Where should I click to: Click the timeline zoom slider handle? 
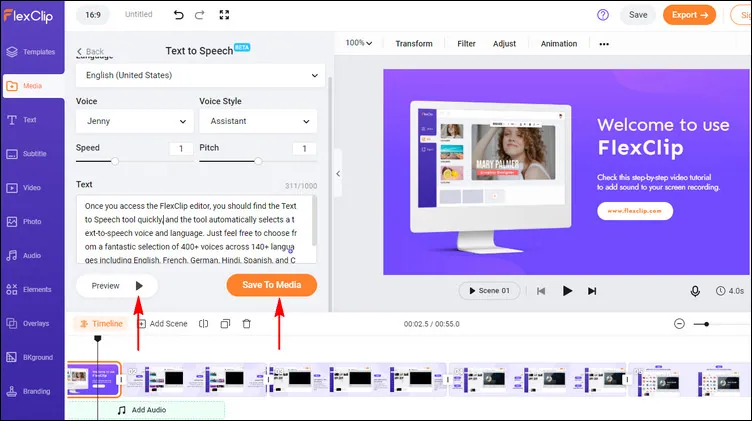click(706, 324)
